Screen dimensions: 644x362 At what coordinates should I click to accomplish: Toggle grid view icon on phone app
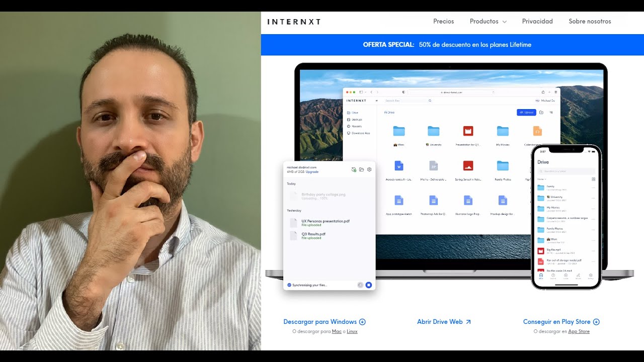(593, 179)
